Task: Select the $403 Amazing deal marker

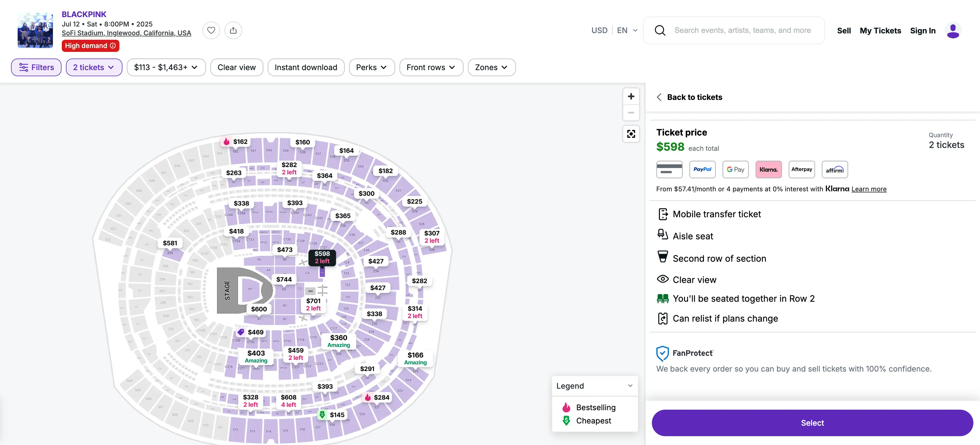Action: [x=256, y=357]
